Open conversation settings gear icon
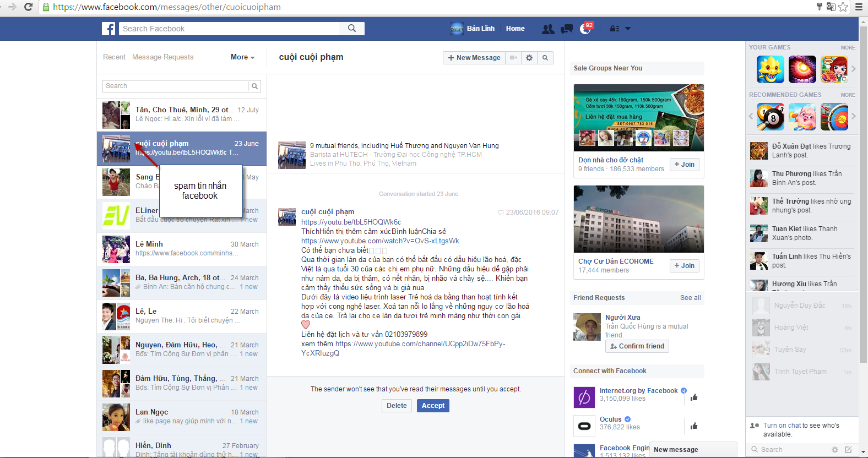Viewport: 868px width, 458px height. (529, 58)
